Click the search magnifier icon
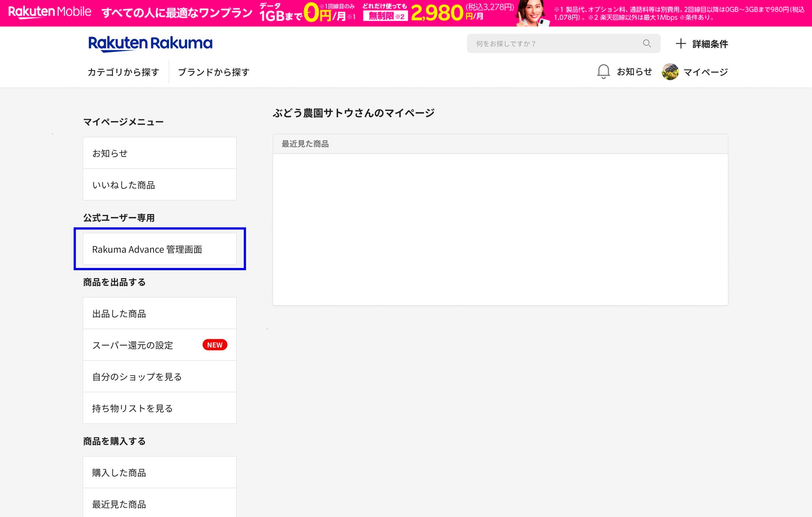Viewport: 812px width, 517px height. (647, 43)
